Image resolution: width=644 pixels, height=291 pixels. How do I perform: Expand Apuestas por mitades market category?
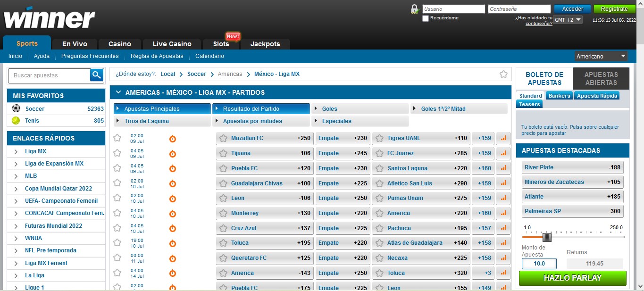pos(261,121)
